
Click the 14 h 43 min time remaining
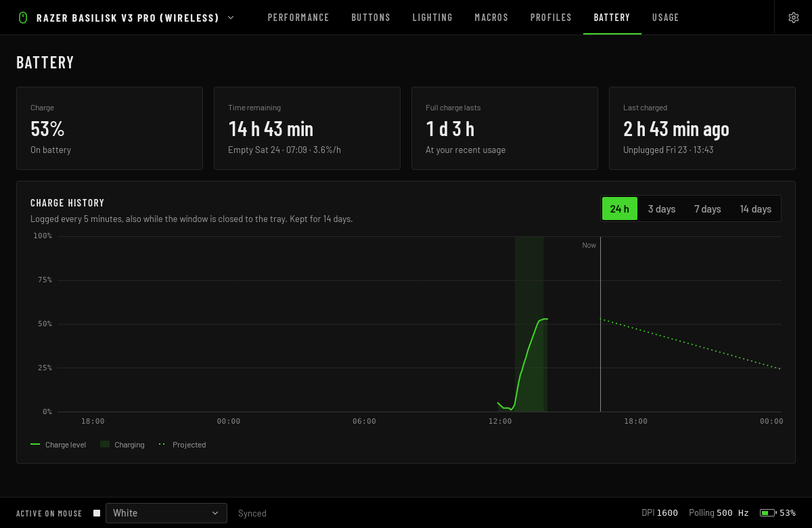coord(271,129)
